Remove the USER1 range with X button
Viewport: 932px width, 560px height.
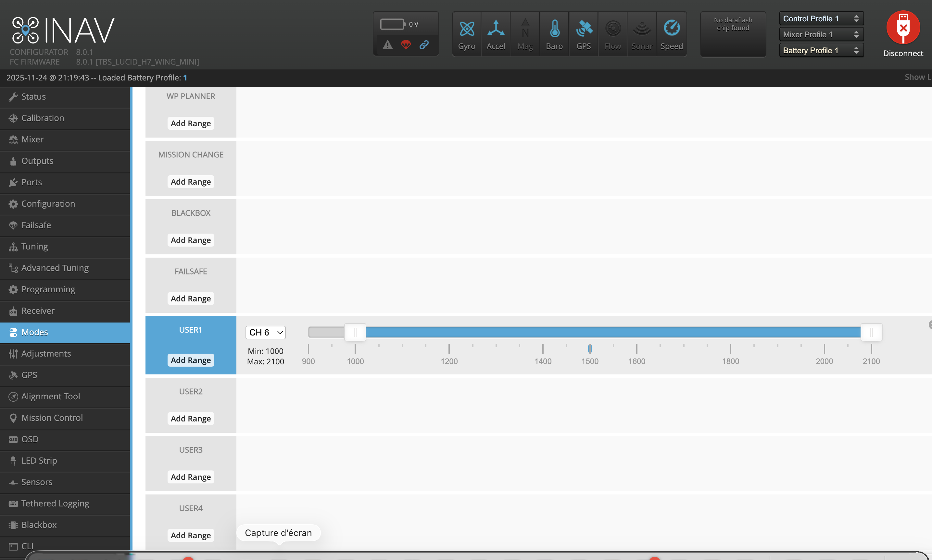click(x=930, y=324)
